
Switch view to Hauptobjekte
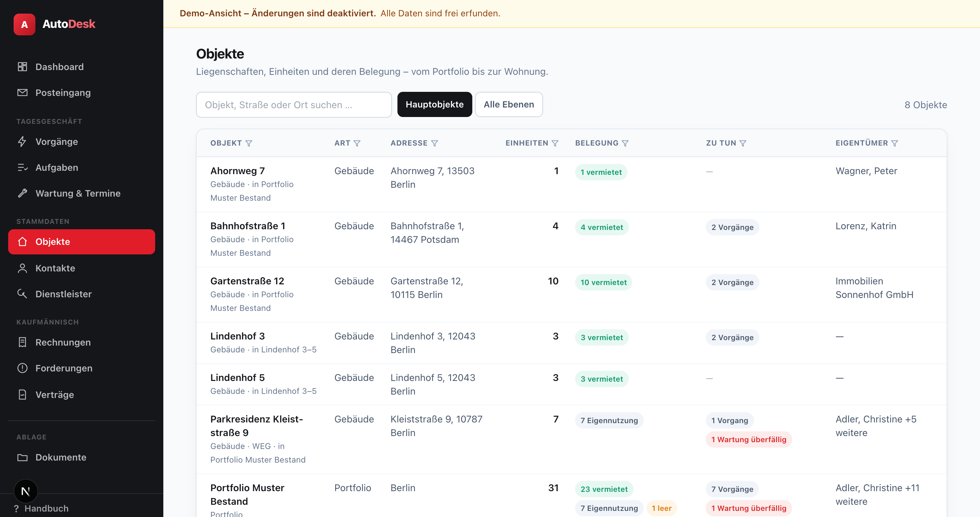(x=435, y=104)
